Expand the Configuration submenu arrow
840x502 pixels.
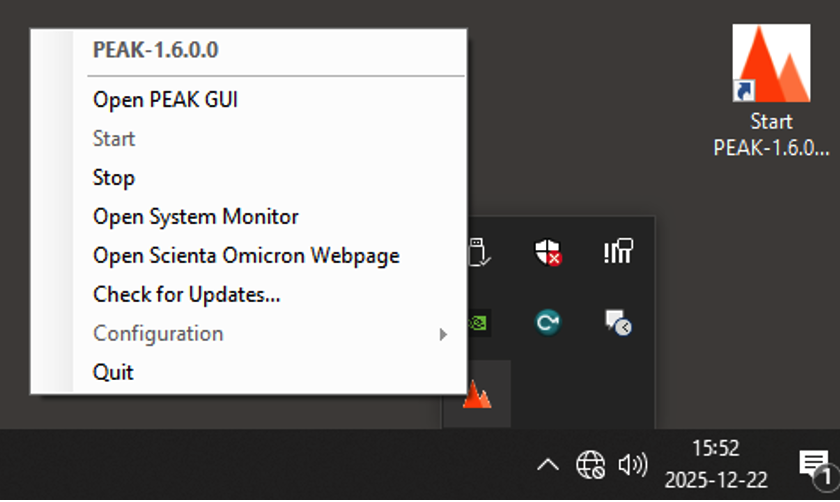(x=443, y=334)
